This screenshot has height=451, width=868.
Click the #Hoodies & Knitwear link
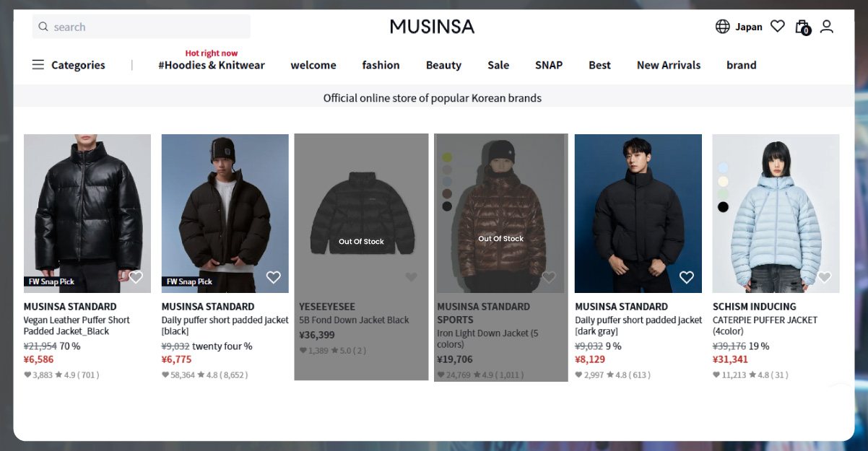click(212, 65)
